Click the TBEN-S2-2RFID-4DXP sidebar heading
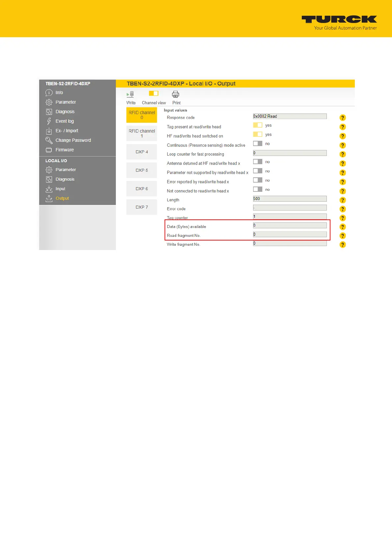The height and width of the screenshot is (554, 392). pos(68,84)
